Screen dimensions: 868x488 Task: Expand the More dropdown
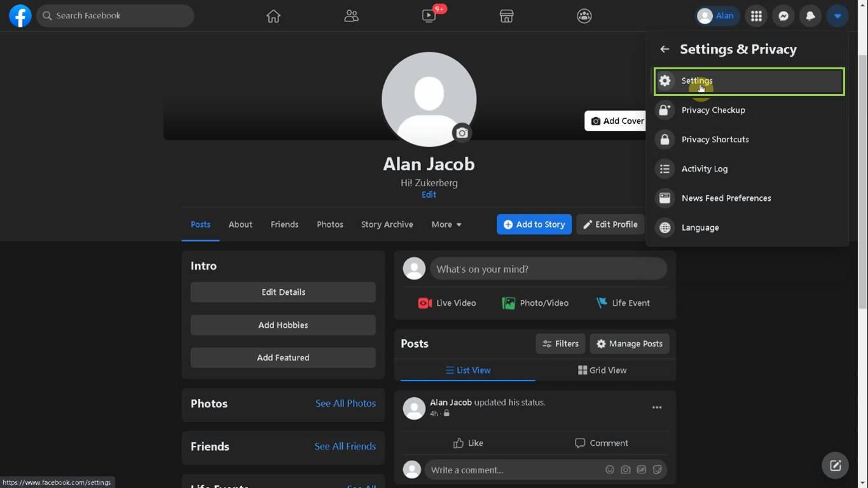[x=446, y=224]
